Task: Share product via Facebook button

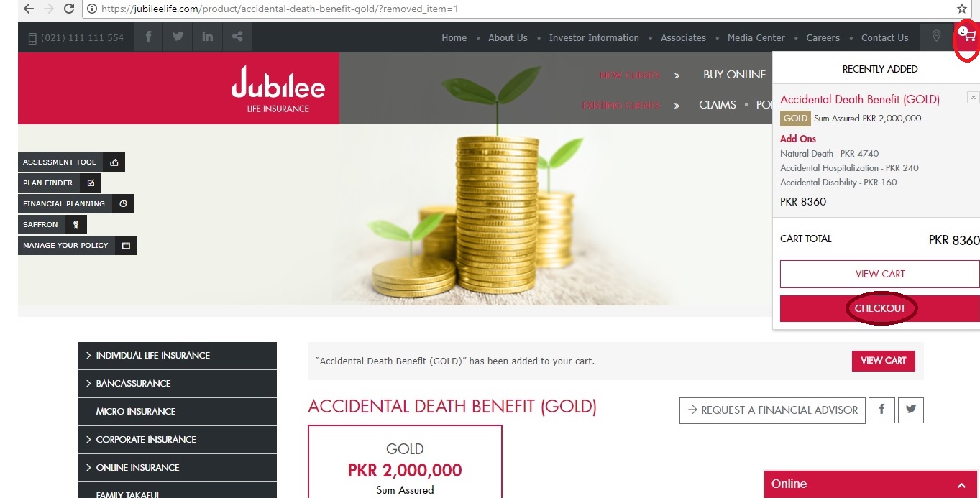Action: 881,410
